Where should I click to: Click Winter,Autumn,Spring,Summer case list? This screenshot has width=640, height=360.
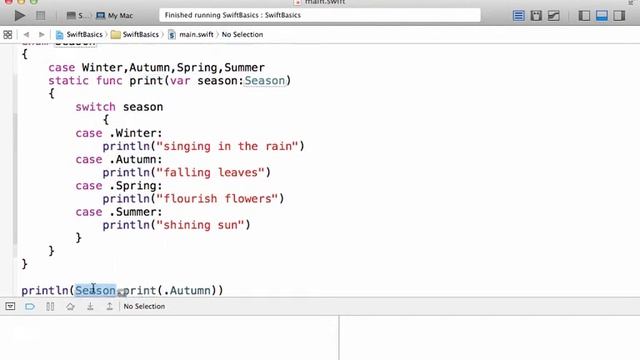tap(173, 68)
